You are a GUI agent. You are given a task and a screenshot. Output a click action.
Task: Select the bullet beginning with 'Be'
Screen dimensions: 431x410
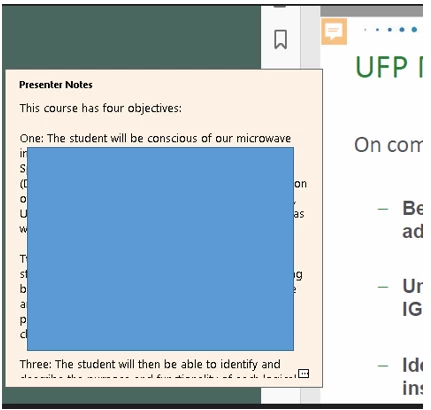point(412,220)
